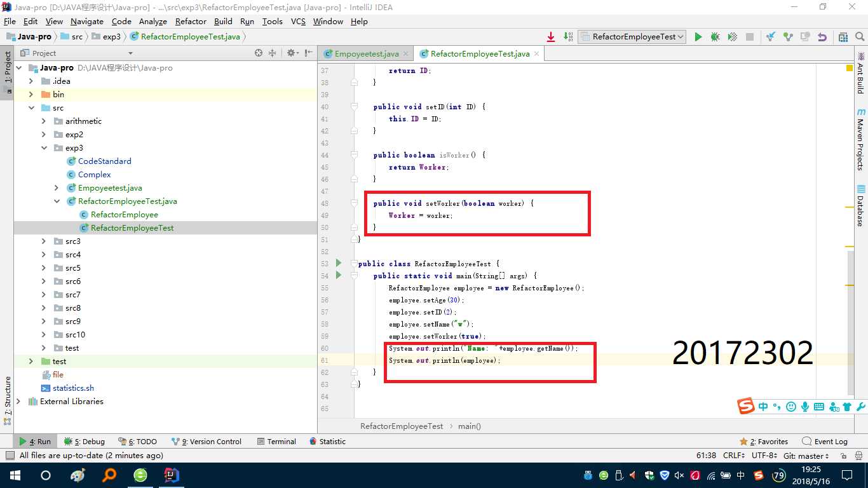Open the Favorites tool window
Screen dimensions: 868x488
pos(763,442)
